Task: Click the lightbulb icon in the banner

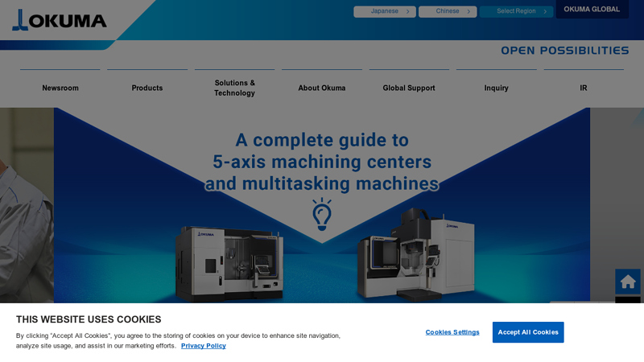Action: tap(322, 214)
